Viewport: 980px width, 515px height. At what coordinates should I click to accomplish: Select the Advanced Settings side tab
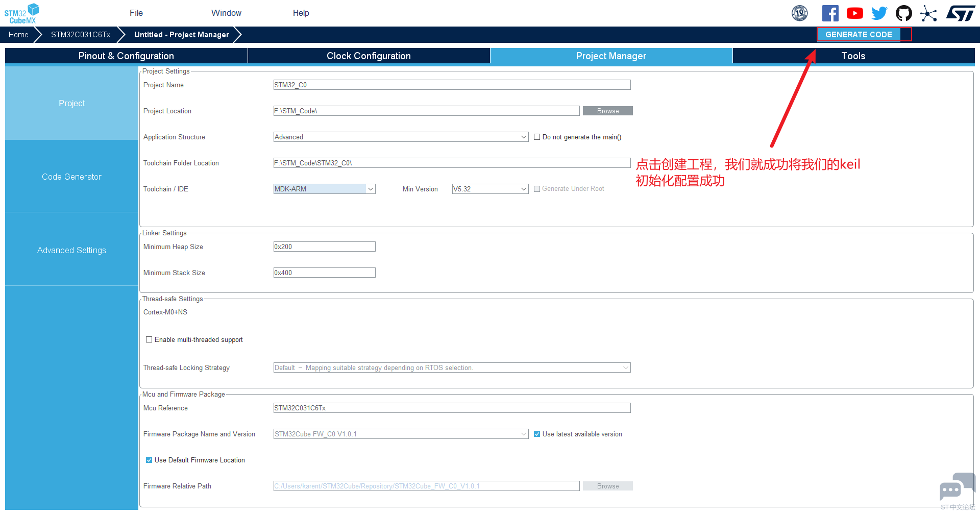(71, 250)
